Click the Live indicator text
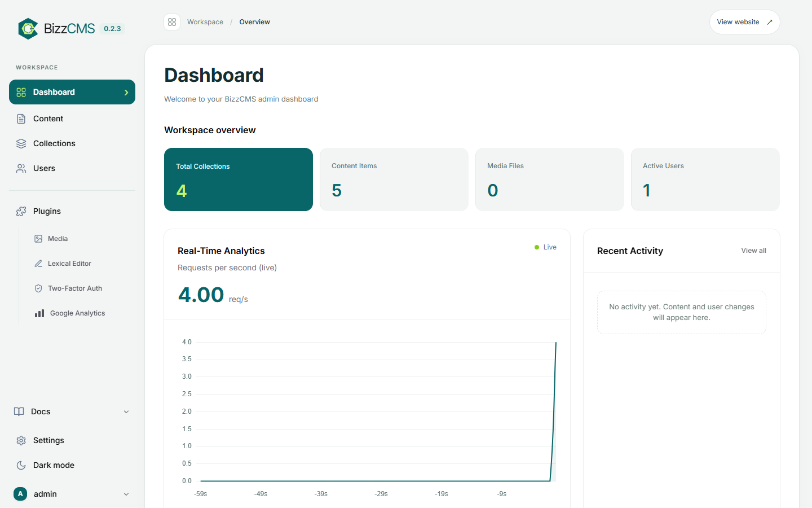Screen dimensions: 812x508 point(550,247)
